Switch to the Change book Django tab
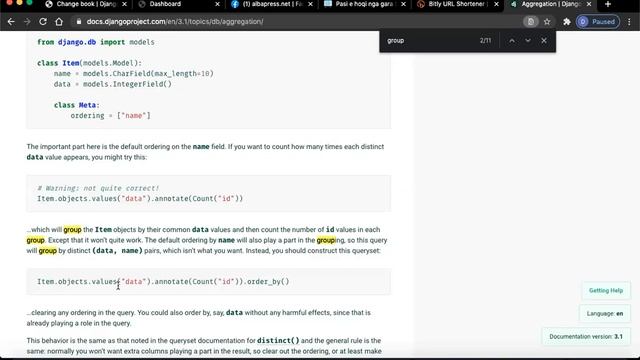Screen dimensions: 640x360 (81, 4)
